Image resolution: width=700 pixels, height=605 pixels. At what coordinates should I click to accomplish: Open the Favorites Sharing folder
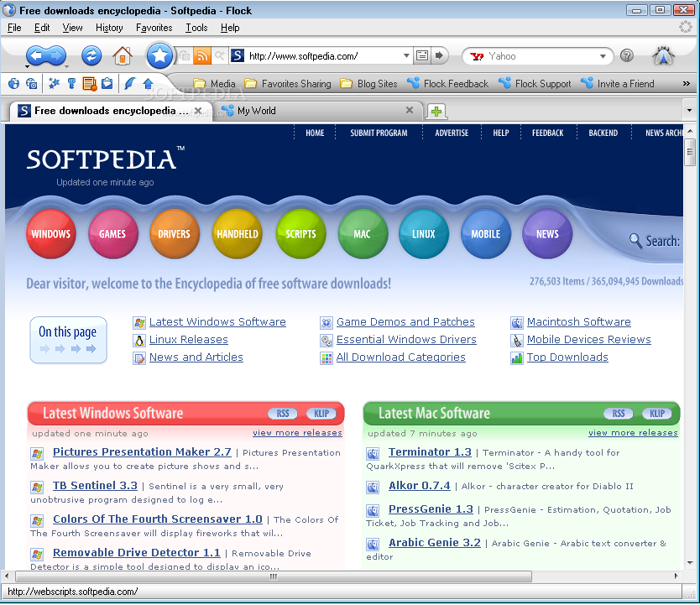(288, 83)
